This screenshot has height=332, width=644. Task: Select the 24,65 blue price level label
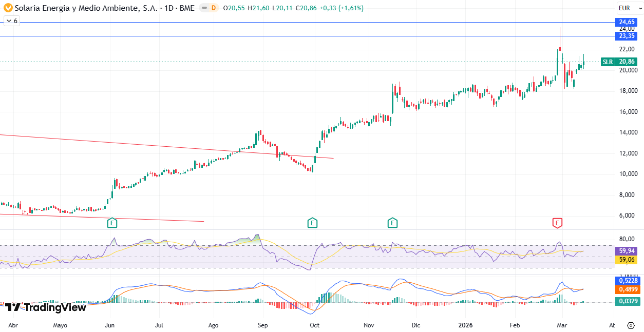pos(627,22)
